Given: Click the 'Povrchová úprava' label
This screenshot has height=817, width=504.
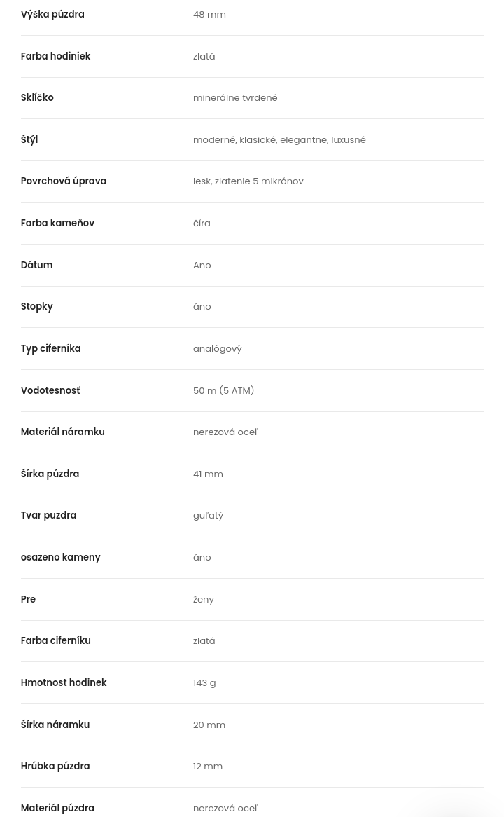Looking at the screenshot, I should coord(64,181).
